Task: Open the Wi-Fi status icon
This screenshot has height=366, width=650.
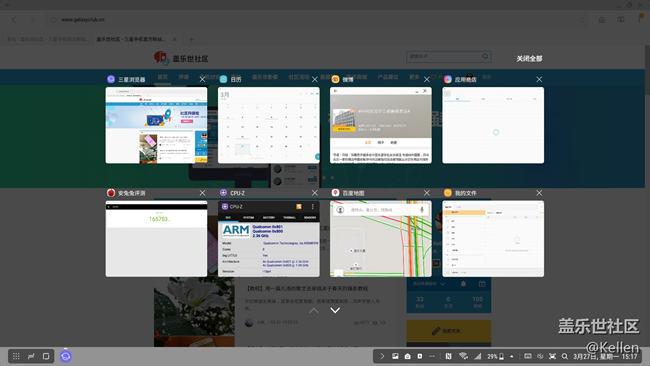Action: point(463,356)
